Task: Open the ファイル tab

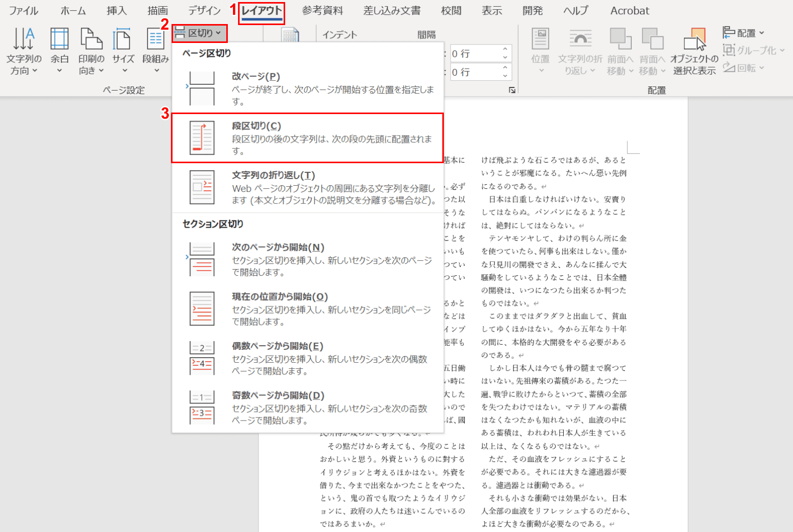Action: 24,11
